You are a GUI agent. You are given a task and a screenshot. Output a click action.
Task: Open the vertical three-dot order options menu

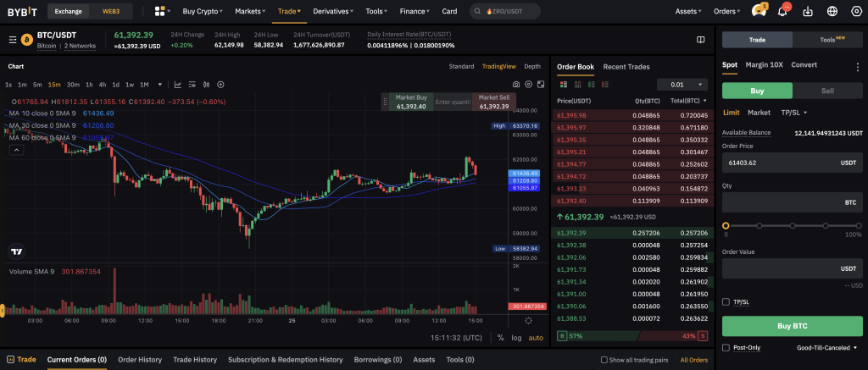pyautogui.click(x=858, y=66)
